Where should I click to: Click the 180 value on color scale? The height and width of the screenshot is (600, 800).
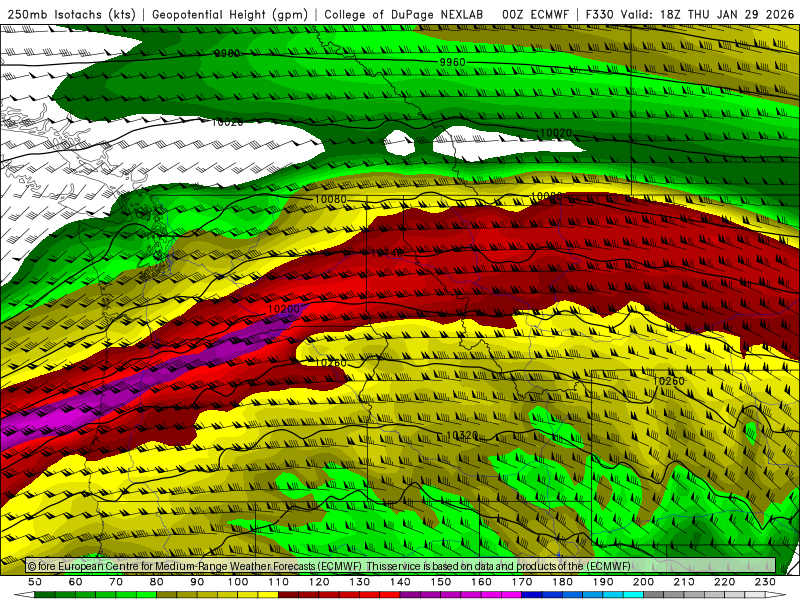pos(562,582)
